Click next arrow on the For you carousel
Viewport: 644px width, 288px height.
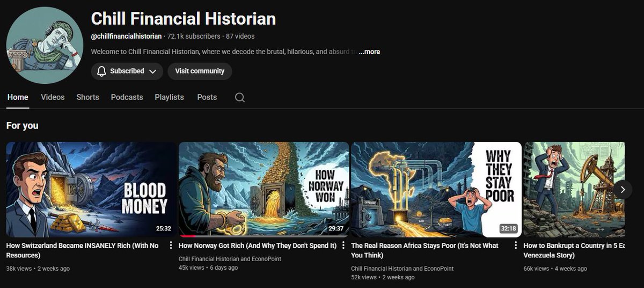point(623,189)
